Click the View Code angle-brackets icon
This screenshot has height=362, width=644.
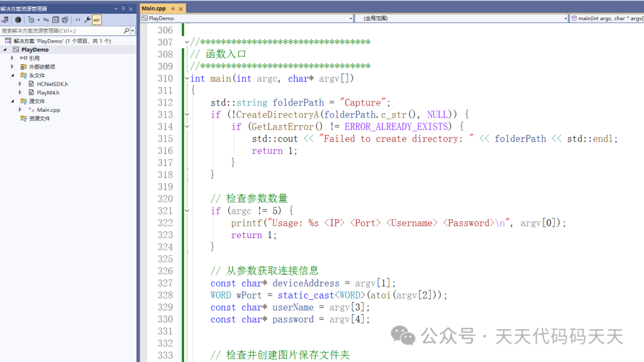[x=78, y=19]
